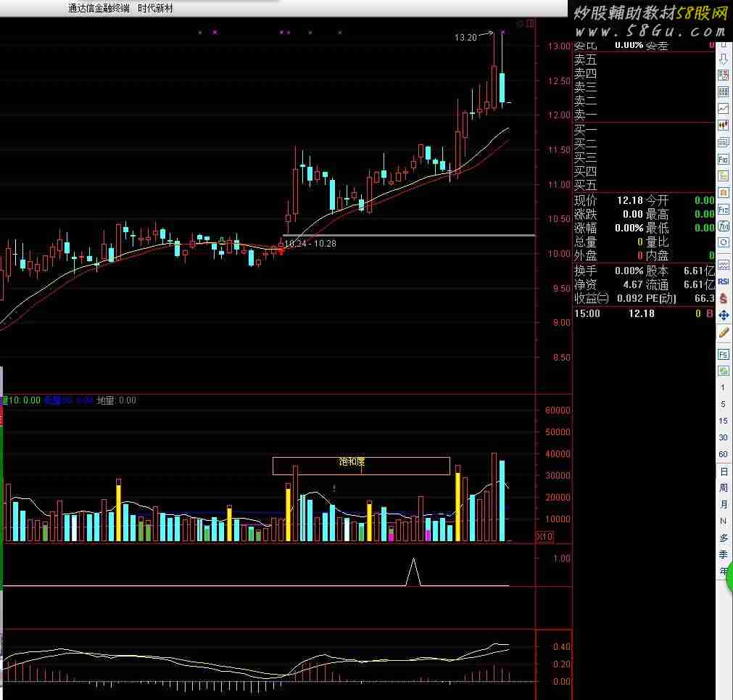Image resolution: width=733 pixels, height=700 pixels.
Task: Click the Fis icon in right toolbar
Action: point(723,210)
